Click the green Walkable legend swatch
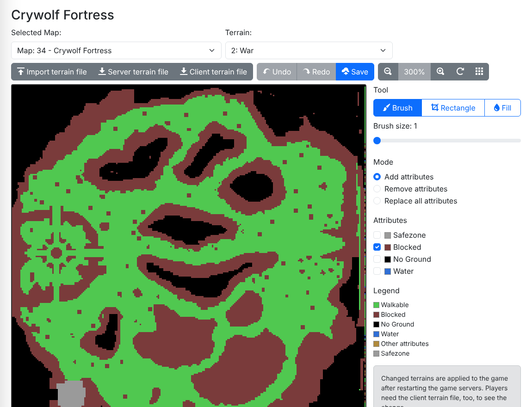 tap(376, 305)
